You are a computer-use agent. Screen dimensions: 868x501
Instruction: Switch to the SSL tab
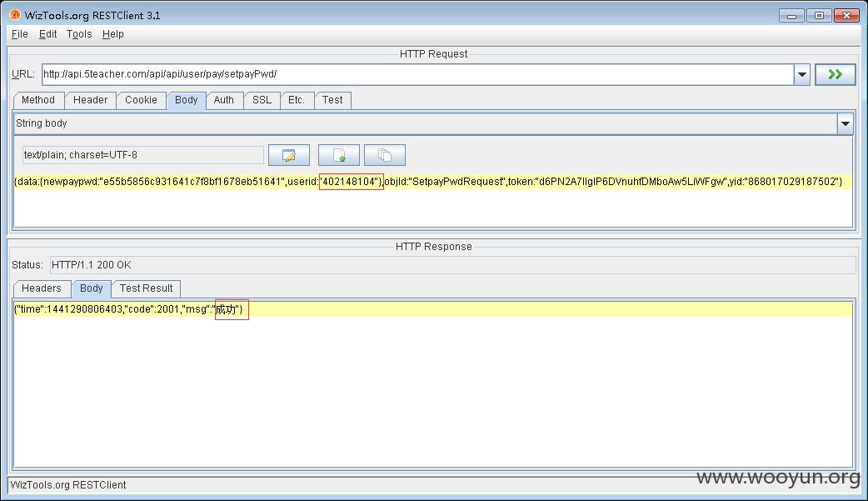pos(262,100)
